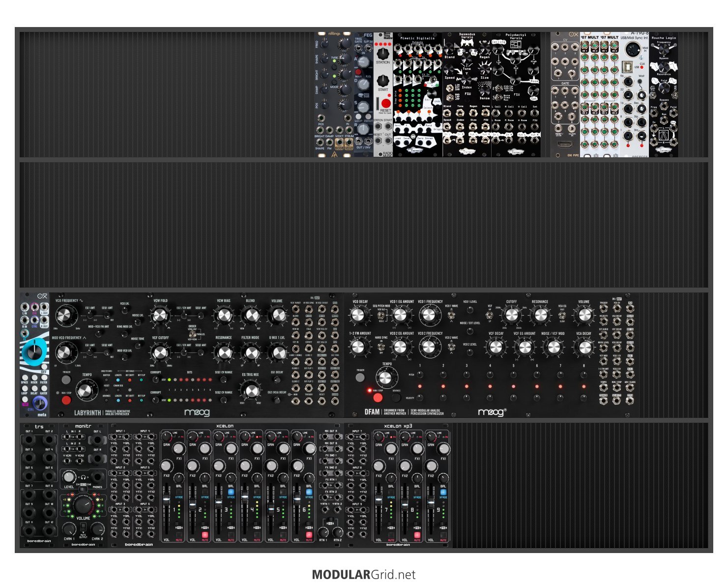Click the Labyrinth EG Trig Mix knob
The width and height of the screenshot is (728, 585).
(251, 390)
